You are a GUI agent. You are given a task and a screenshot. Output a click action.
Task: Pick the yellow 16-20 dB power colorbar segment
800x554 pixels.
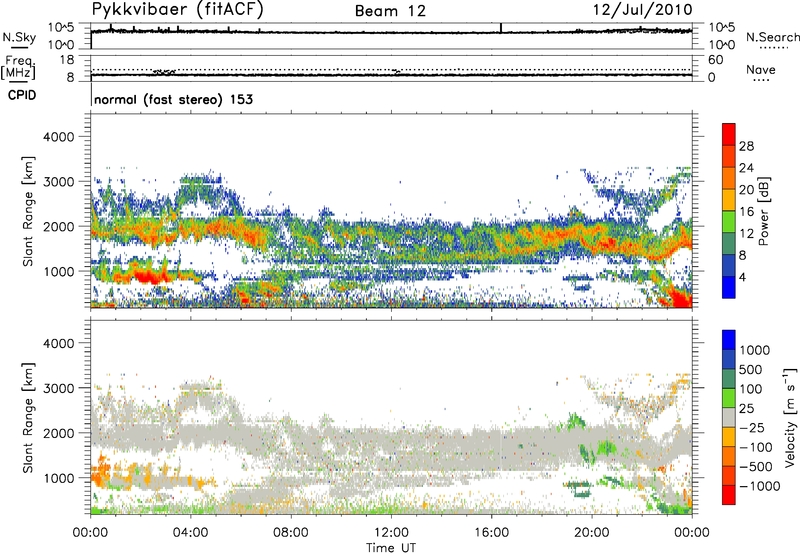coord(729,200)
